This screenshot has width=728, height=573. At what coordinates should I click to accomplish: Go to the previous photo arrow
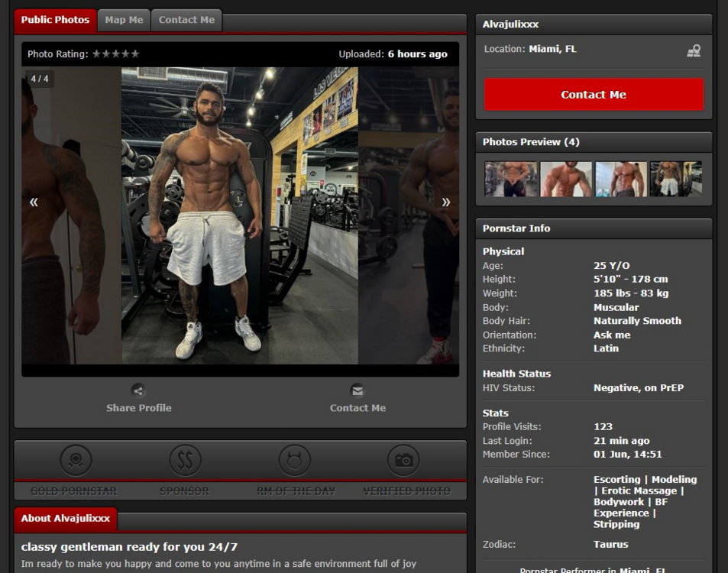click(34, 202)
